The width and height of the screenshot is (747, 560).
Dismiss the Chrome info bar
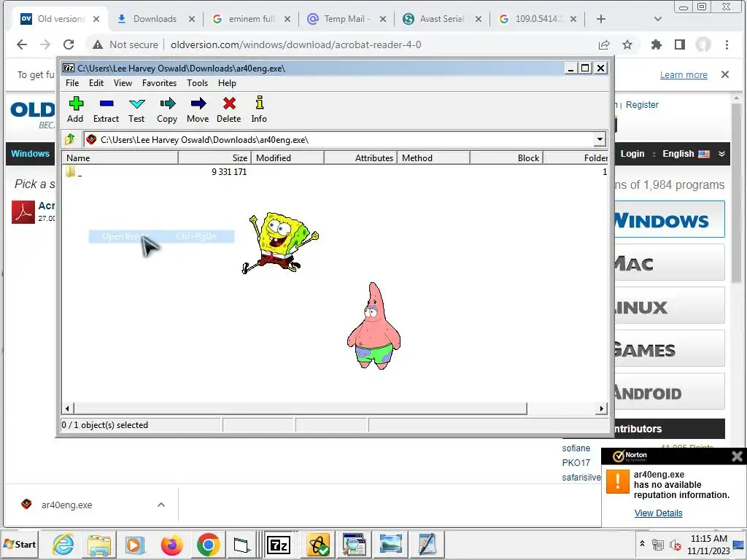click(725, 75)
